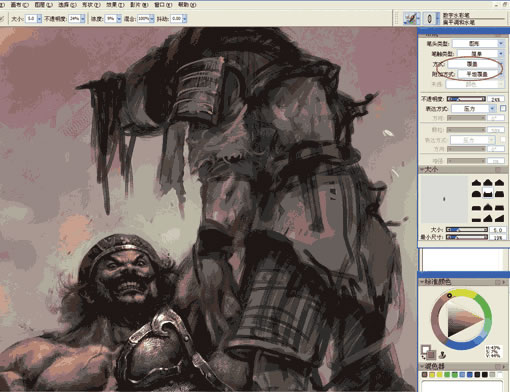Open the 混合 100% dropdown arrow

[152, 19]
